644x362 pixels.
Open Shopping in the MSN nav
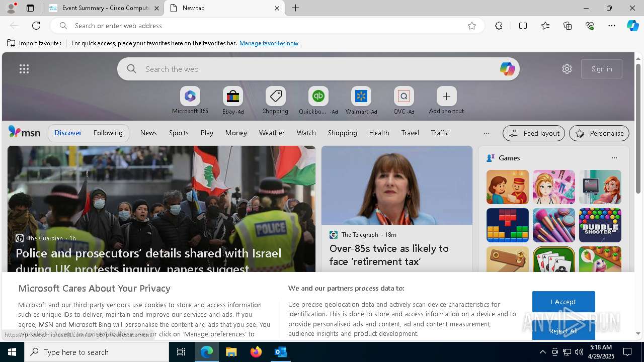[x=342, y=133]
